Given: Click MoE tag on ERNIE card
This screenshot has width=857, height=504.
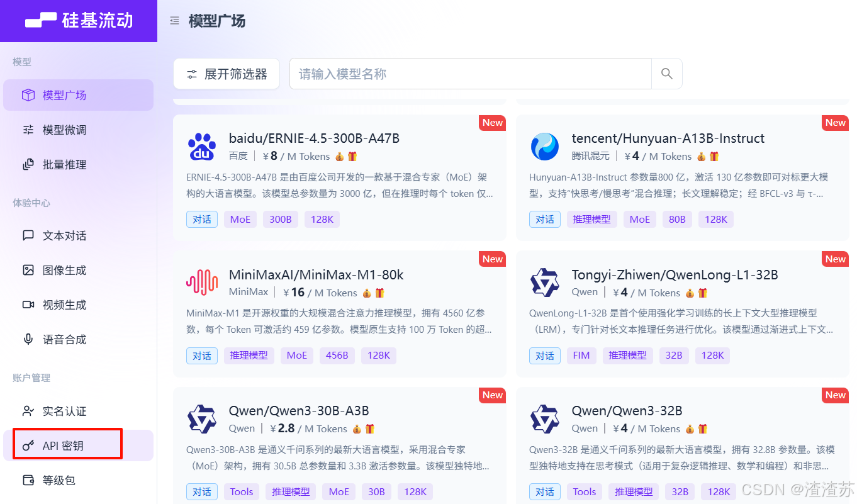Looking at the screenshot, I should tap(240, 219).
